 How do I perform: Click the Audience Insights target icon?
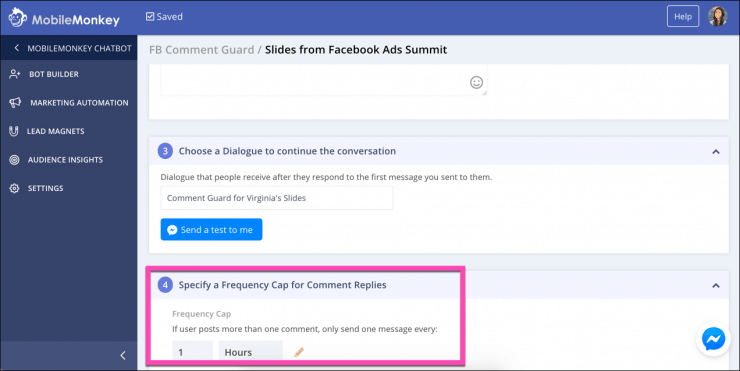[x=14, y=160]
